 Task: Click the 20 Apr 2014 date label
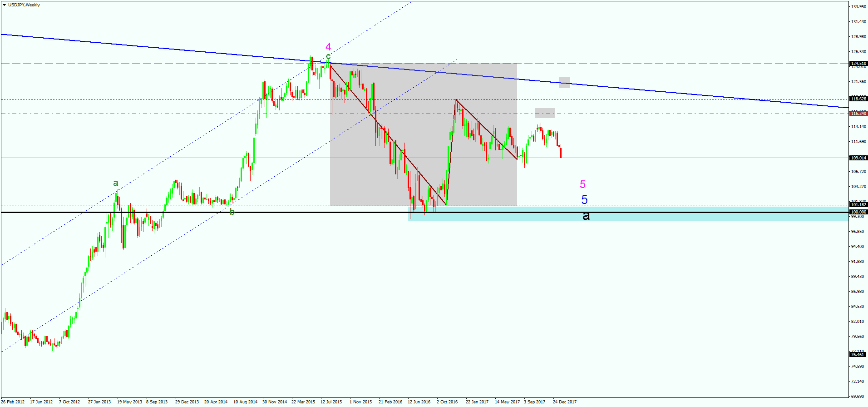pos(216,402)
